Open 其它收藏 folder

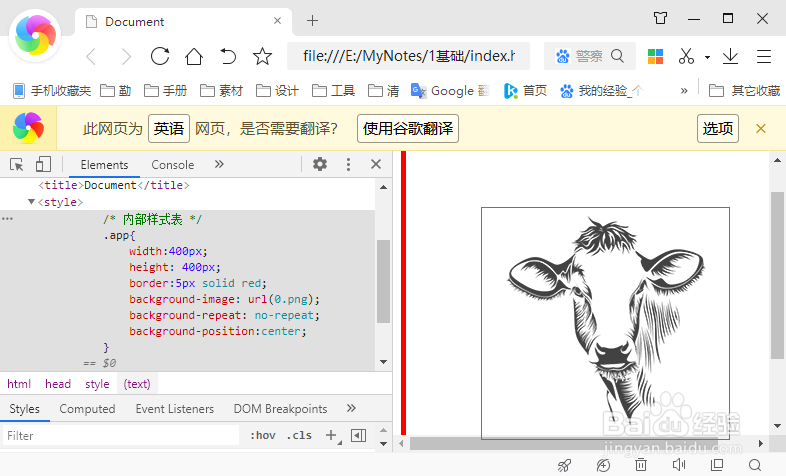tap(744, 91)
